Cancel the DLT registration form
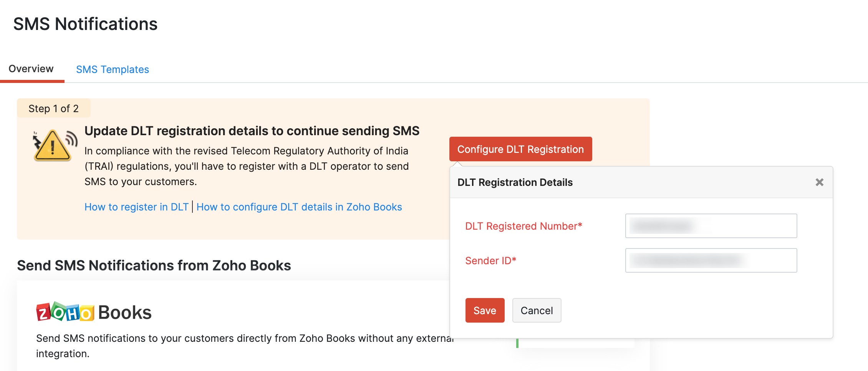The image size is (868, 371). coord(537,310)
